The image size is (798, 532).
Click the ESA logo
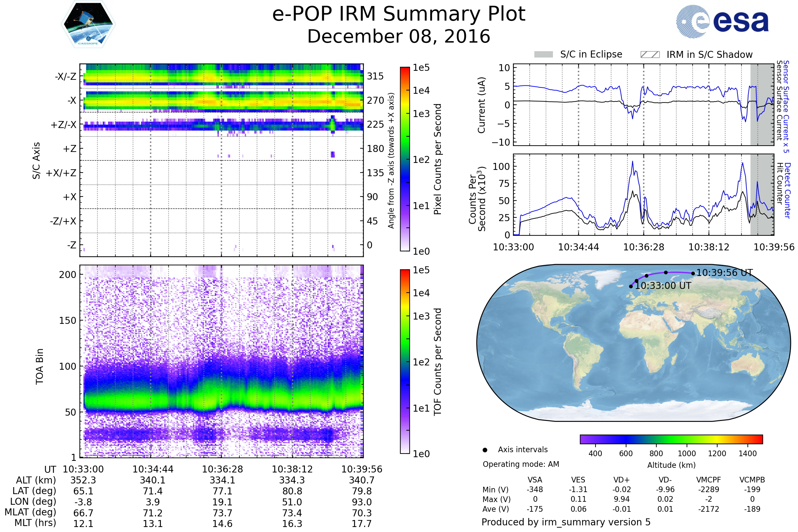pos(722,21)
